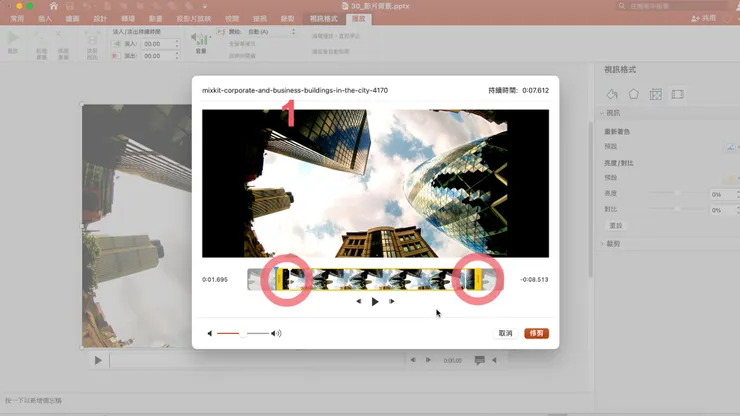
Task: Click the 按一下以新增備忘稿 notes area
Action: (x=34, y=400)
